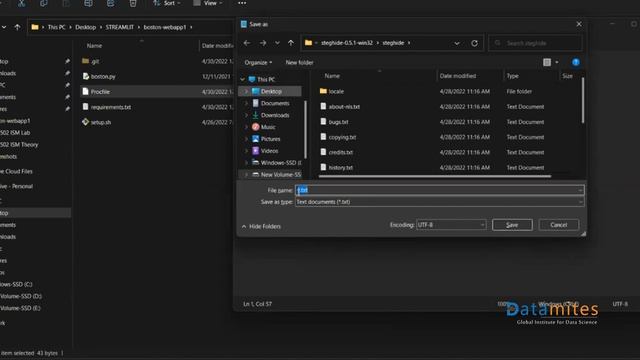This screenshot has width=640, height=360.
Task: Open View menu in File Explorer toolbar
Action: point(209,3)
